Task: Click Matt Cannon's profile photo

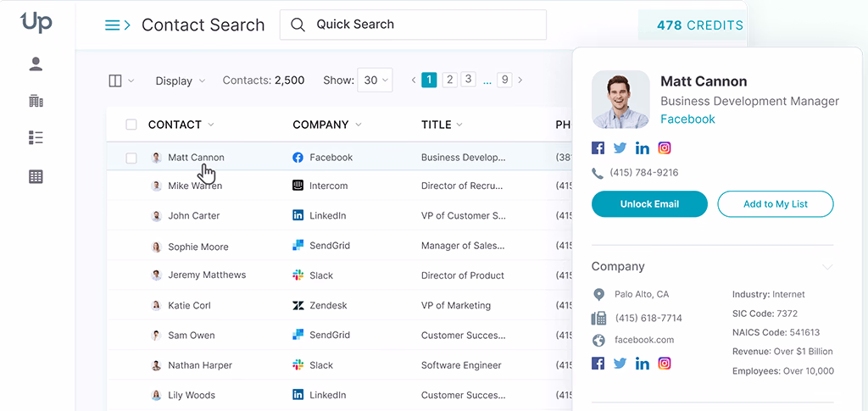Action: coord(620,99)
